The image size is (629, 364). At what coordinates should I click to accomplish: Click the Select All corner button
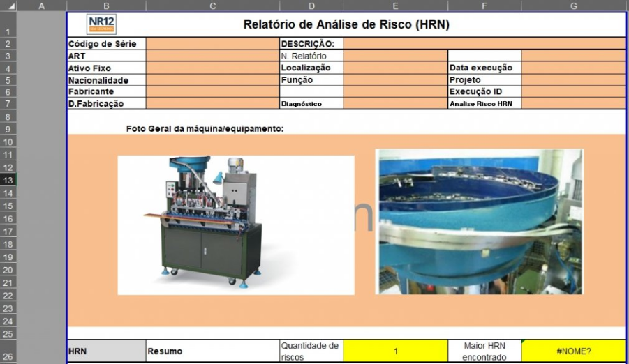(x=7, y=6)
